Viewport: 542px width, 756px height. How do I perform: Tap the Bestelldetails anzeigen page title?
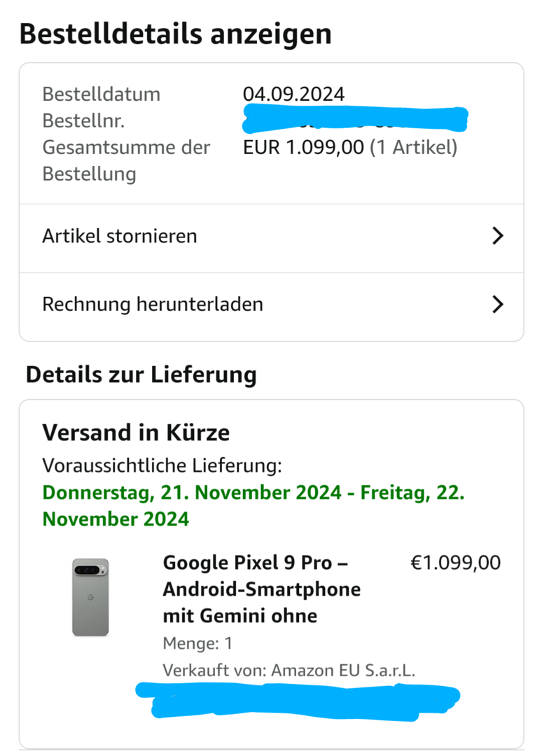(x=176, y=34)
